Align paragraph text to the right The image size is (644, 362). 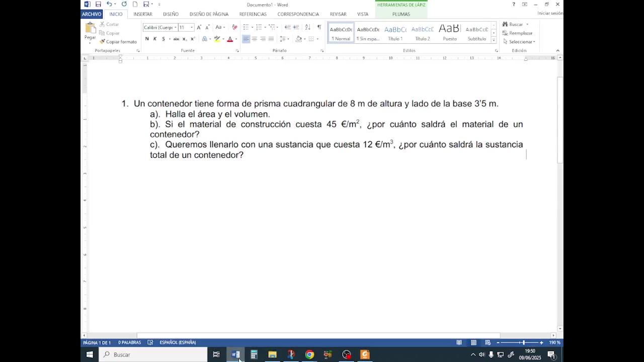[263, 39]
